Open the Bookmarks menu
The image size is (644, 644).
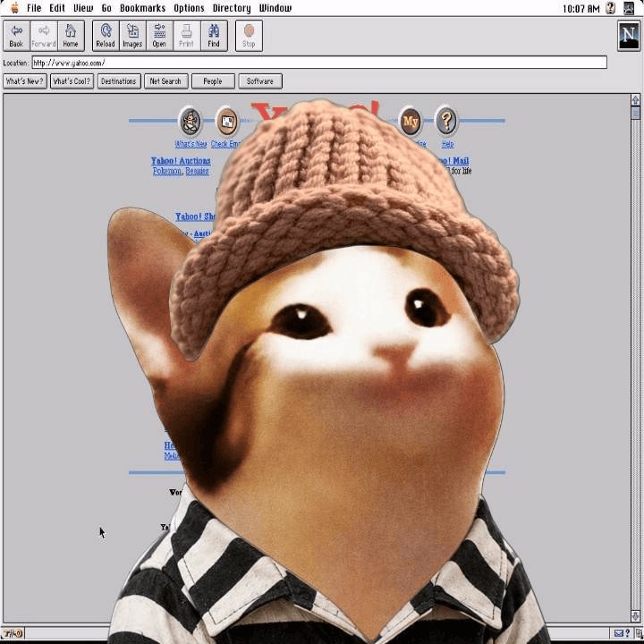[x=142, y=8]
